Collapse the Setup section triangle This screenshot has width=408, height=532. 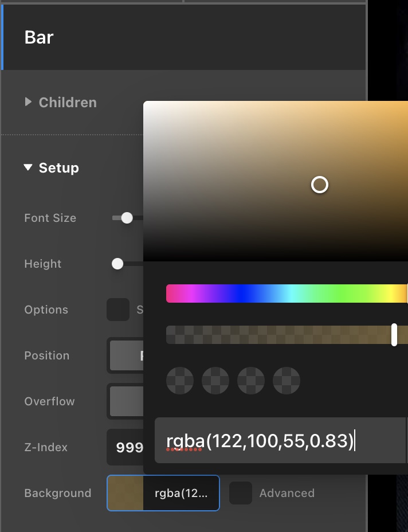(x=28, y=168)
